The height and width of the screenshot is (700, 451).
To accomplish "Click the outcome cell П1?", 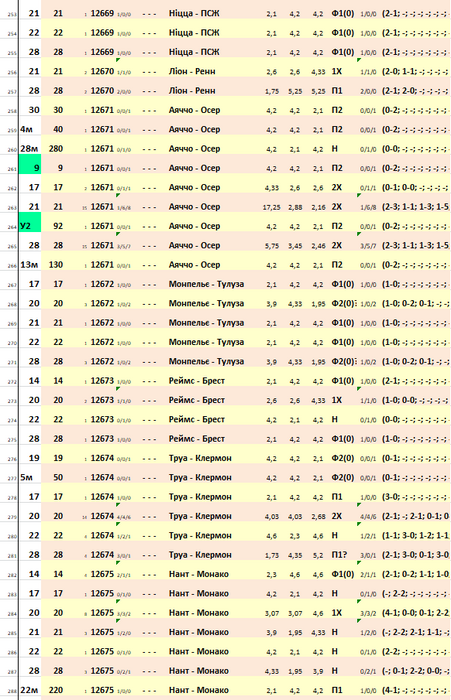I will pyautogui.click(x=339, y=555).
